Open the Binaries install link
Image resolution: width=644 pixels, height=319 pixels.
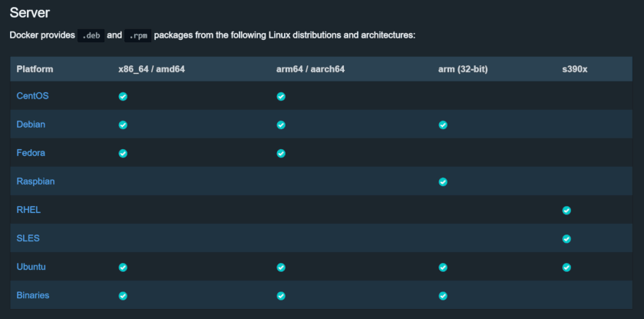click(33, 294)
